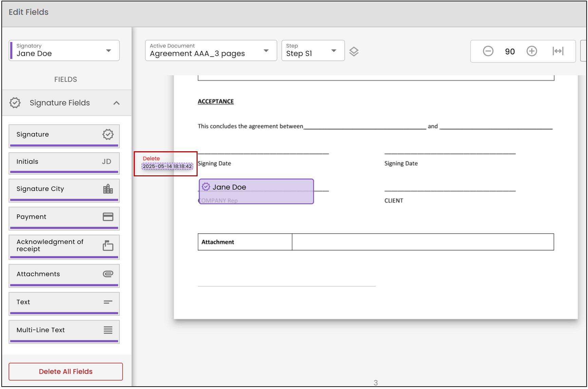The height and width of the screenshot is (389, 588).
Task: Collapse the Signature Fields section
Action: click(x=116, y=103)
